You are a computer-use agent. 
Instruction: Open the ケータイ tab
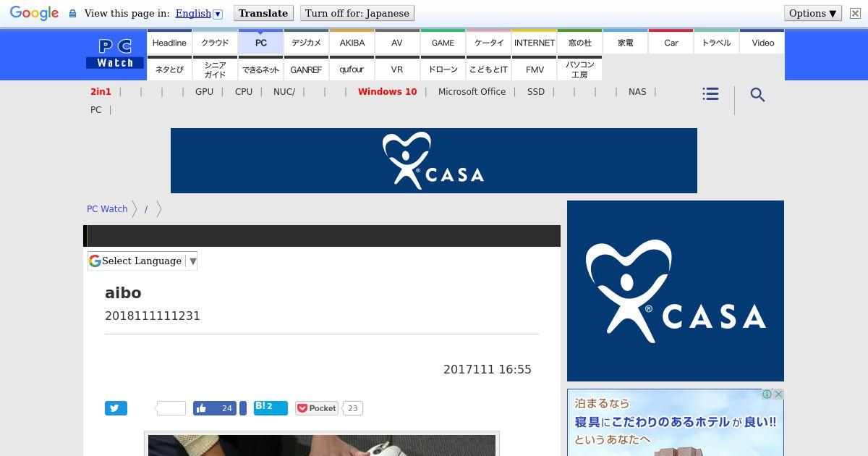(488, 43)
